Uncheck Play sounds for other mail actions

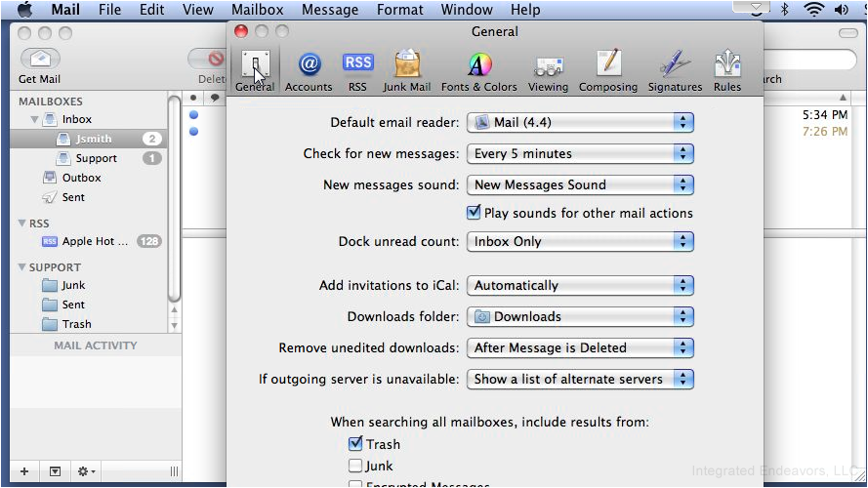coord(474,213)
